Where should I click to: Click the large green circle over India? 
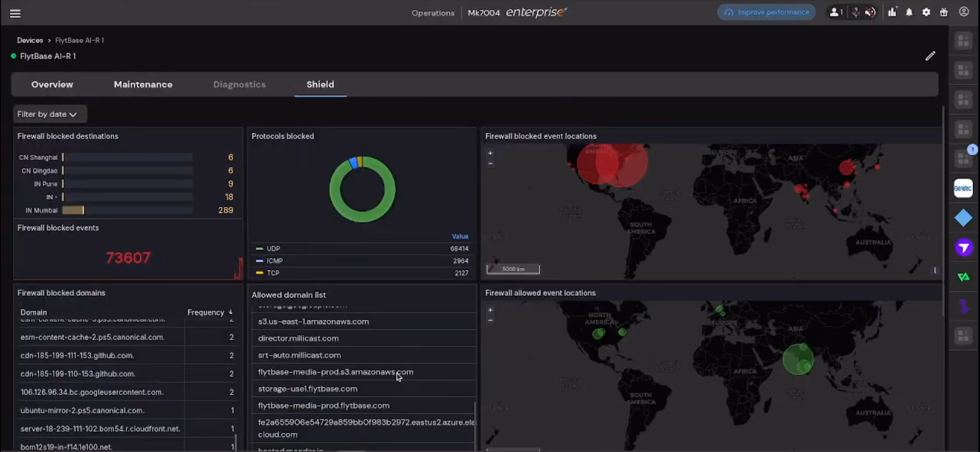tap(798, 360)
